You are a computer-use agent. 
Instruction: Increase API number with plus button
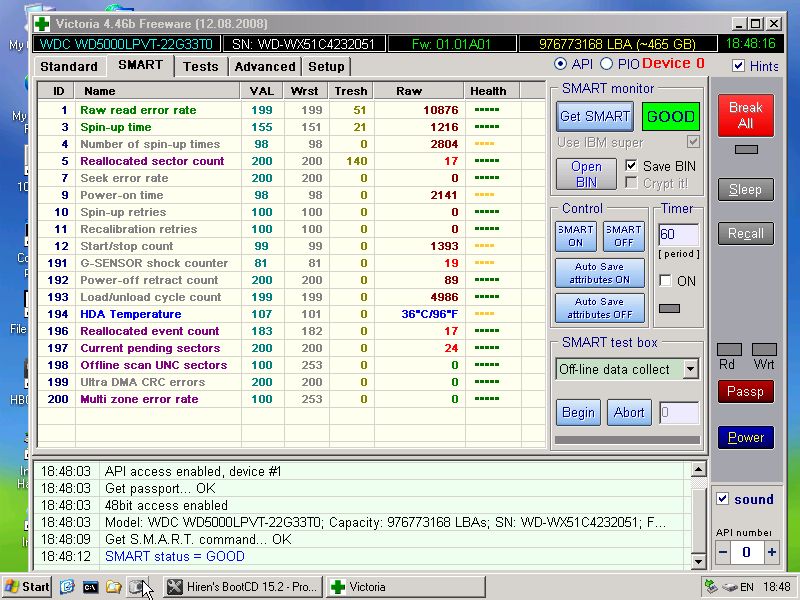pyautogui.click(x=771, y=552)
